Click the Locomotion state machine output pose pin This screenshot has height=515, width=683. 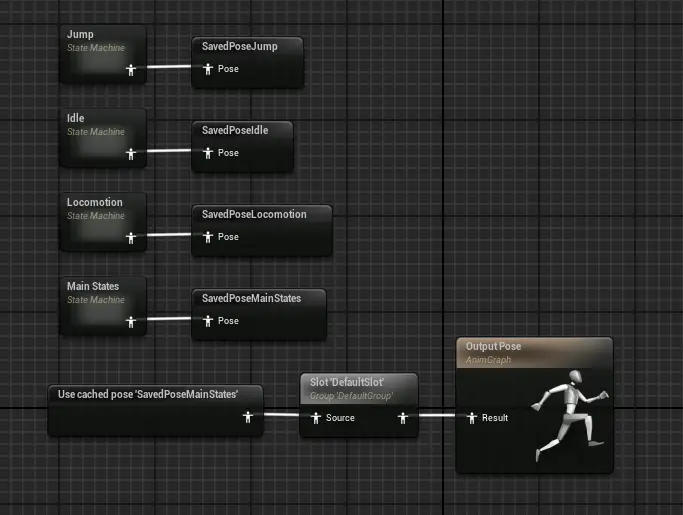131,237
